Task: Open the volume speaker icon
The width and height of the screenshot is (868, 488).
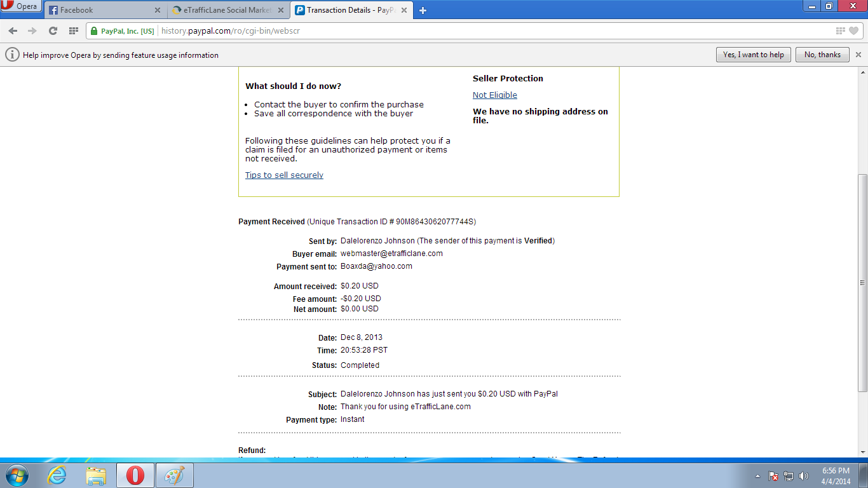Action: tap(804, 476)
